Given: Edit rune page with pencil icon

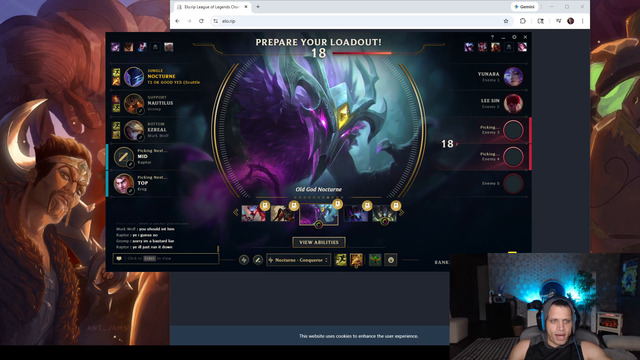Looking at the screenshot, I should [x=258, y=260].
